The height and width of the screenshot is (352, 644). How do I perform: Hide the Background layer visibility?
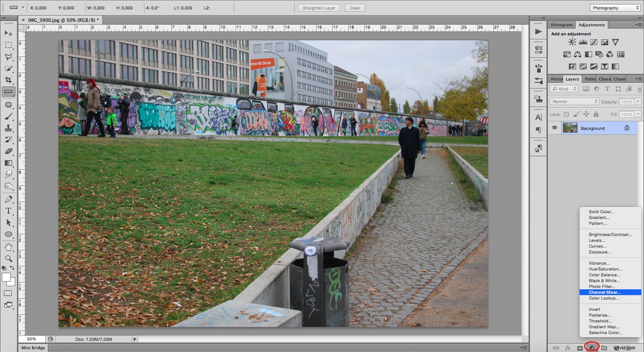(x=554, y=128)
